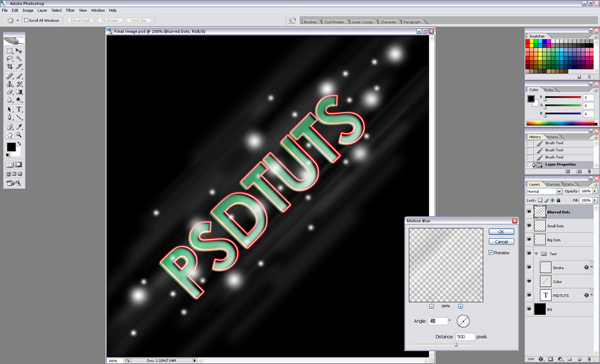Click the Fit Screen button
The height and width of the screenshot is (364, 600).
tap(110, 20)
